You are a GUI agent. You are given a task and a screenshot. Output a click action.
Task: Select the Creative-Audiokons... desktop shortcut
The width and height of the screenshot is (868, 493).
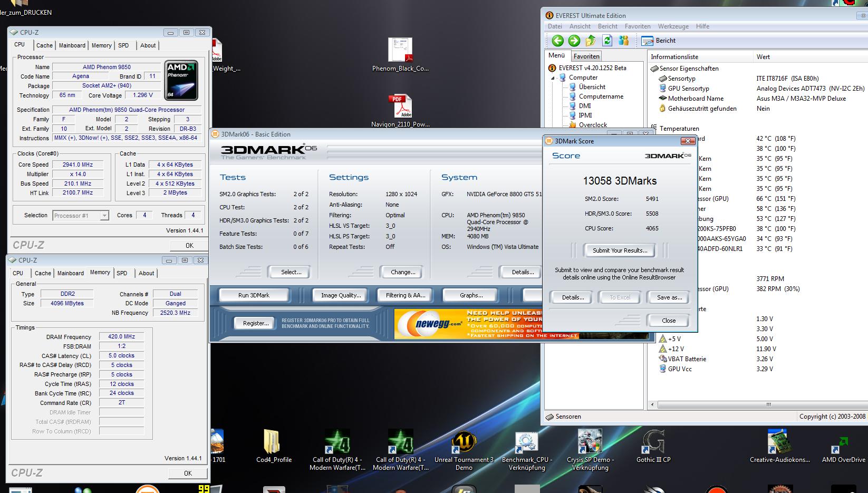point(780,446)
